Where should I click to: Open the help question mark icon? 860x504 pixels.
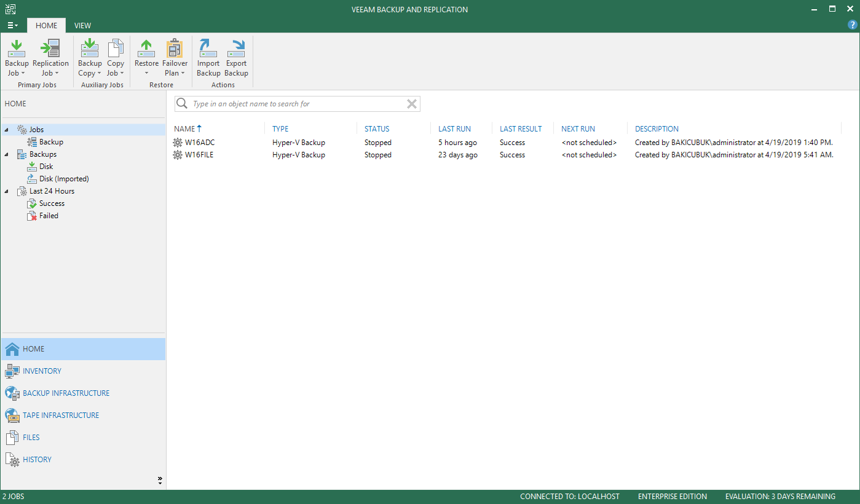tap(852, 25)
